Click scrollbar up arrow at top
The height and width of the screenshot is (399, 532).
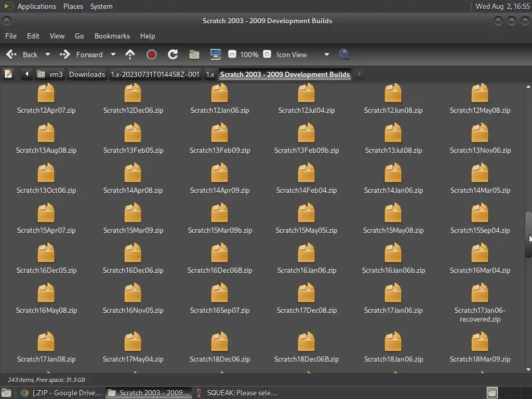click(528, 87)
